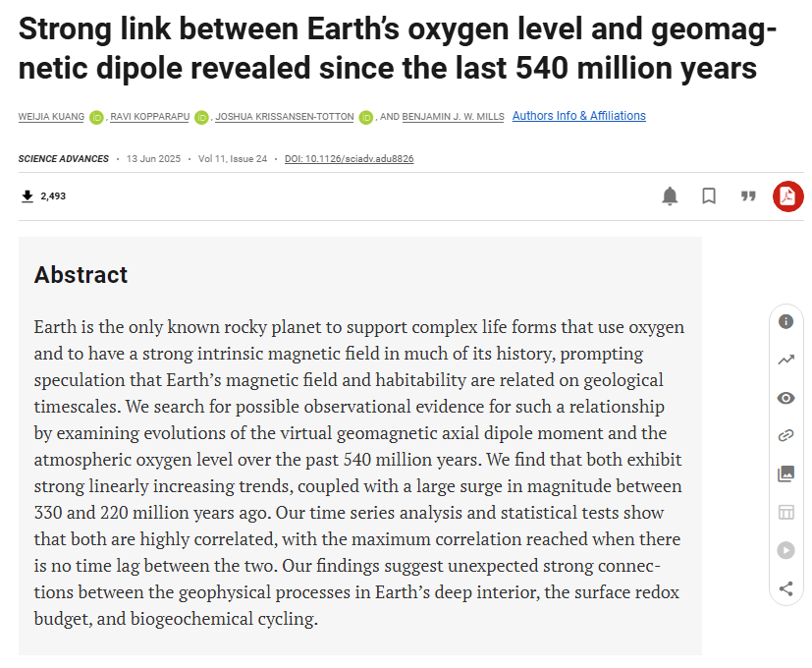The image size is (812, 668).
Task: Click the chain link icon in the sidebar
Action: click(785, 435)
